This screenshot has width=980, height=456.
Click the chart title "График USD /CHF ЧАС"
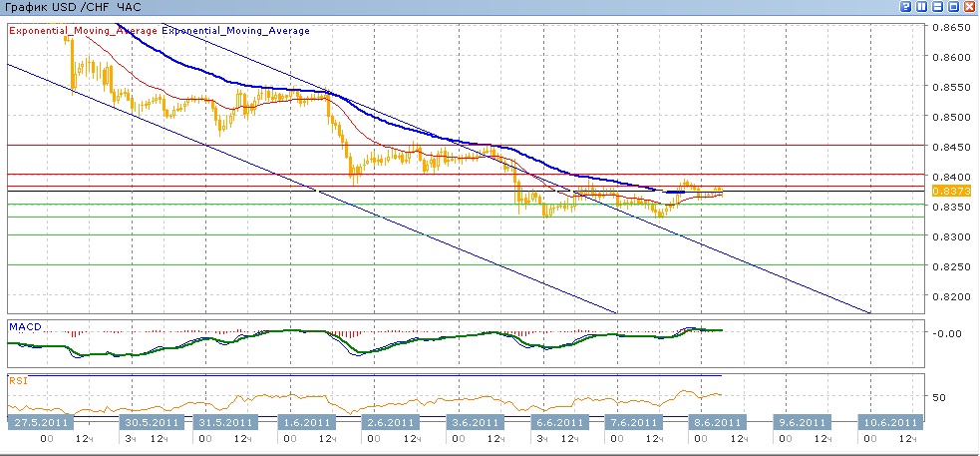76,8
